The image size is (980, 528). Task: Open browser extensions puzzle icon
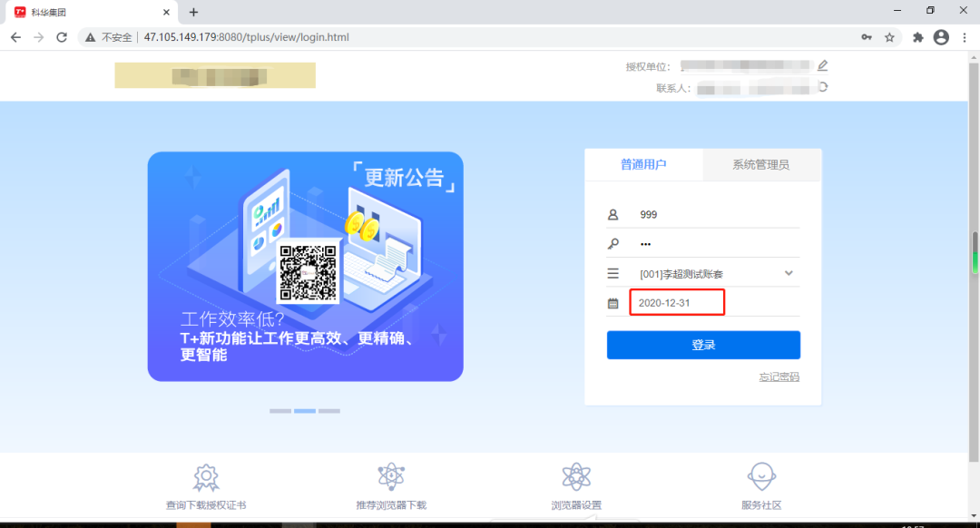click(x=917, y=37)
